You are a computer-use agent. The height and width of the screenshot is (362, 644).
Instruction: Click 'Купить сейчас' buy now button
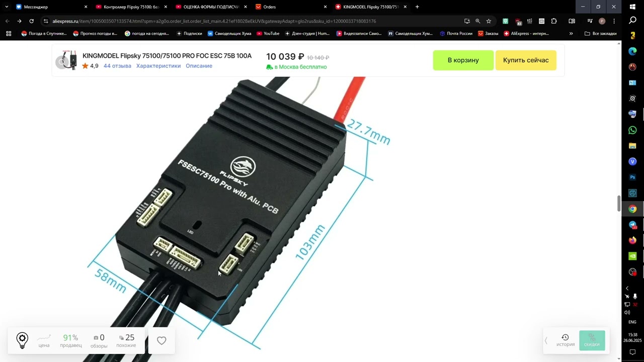point(526,60)
